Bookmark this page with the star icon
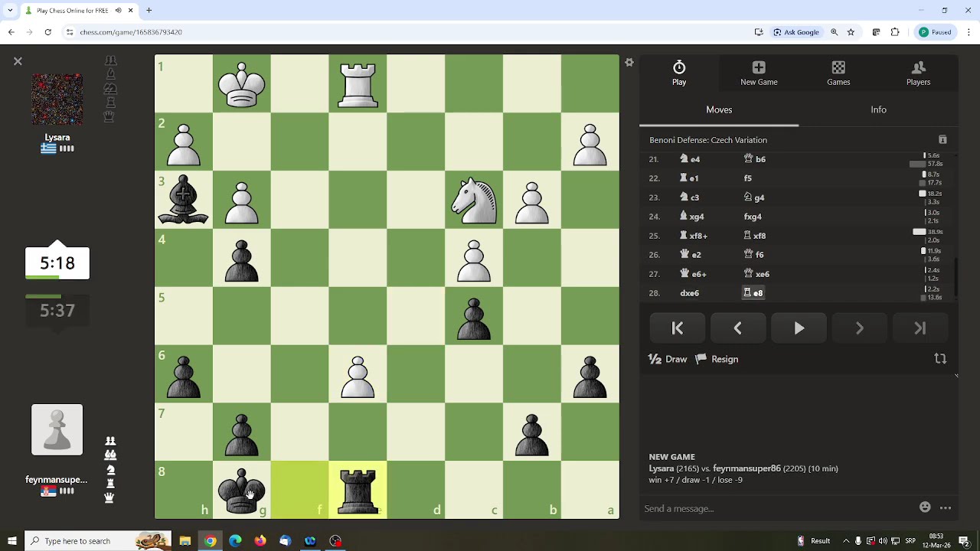This screenshot has width=980, height=551. click(851, 32)
